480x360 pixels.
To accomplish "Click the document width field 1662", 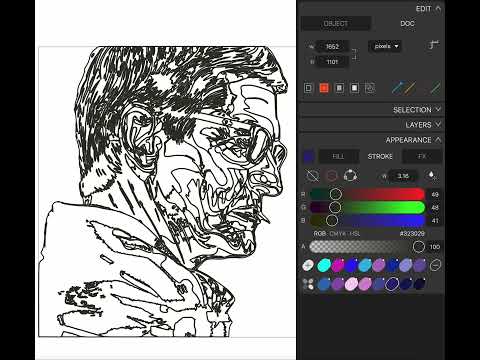I will (x=332, y=47).
